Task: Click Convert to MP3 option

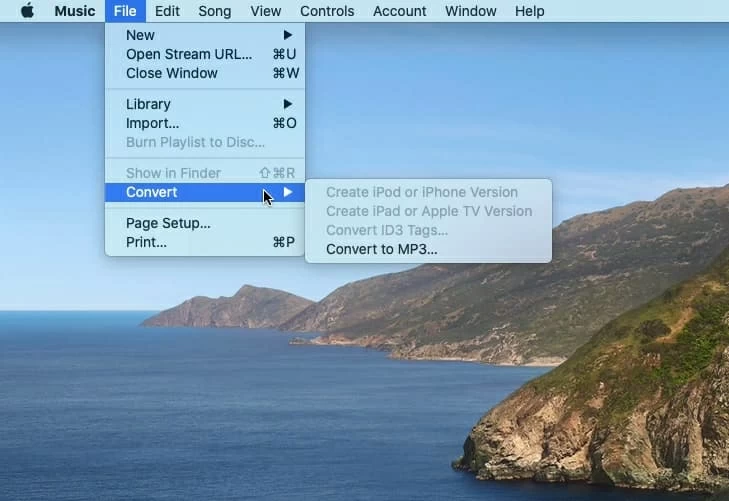Action: (381, 249)
